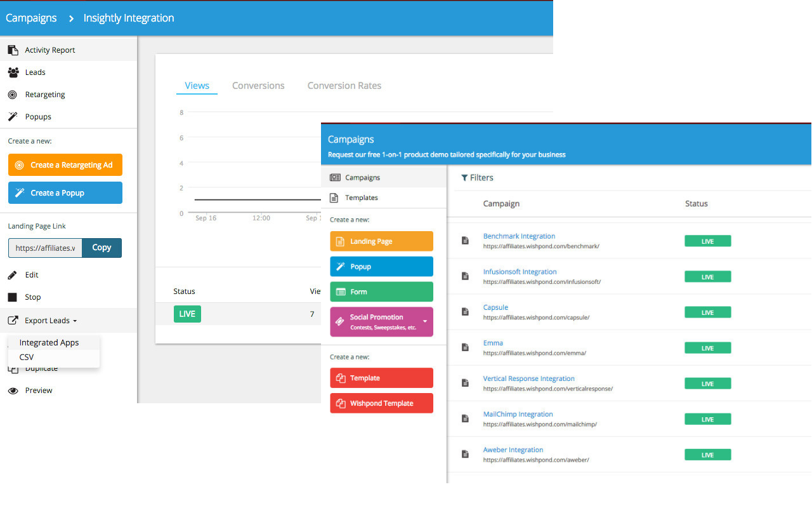Open Activity Report in the sidebar
Viewport: 812px width, 508px height.
[69, 50]
